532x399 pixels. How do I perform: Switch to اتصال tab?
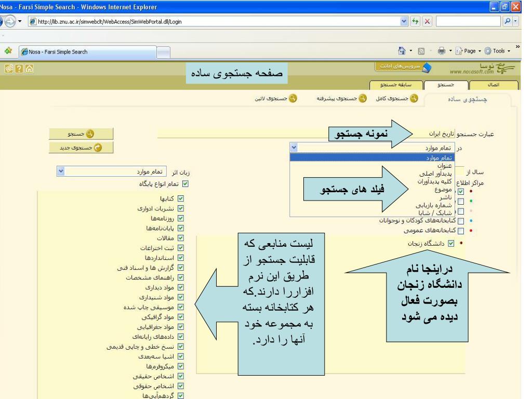coord(494,85)
